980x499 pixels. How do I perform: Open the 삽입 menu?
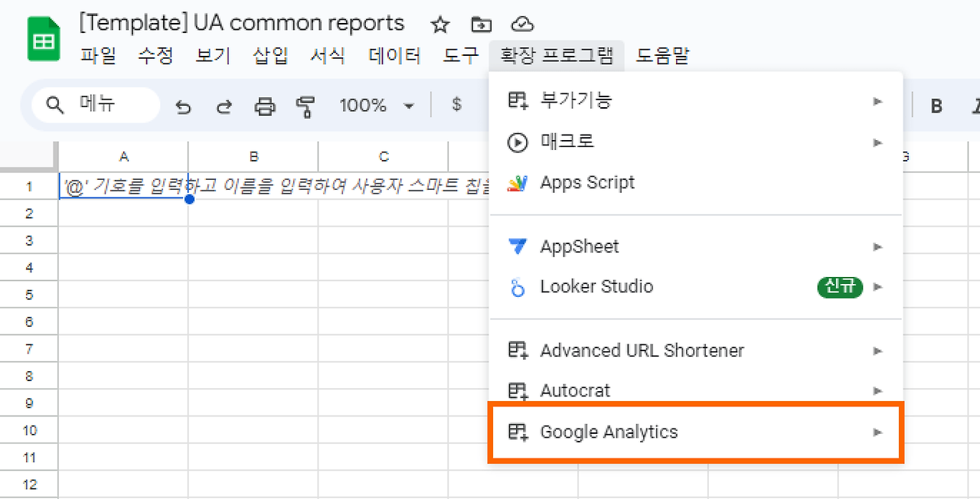(270, 55)
